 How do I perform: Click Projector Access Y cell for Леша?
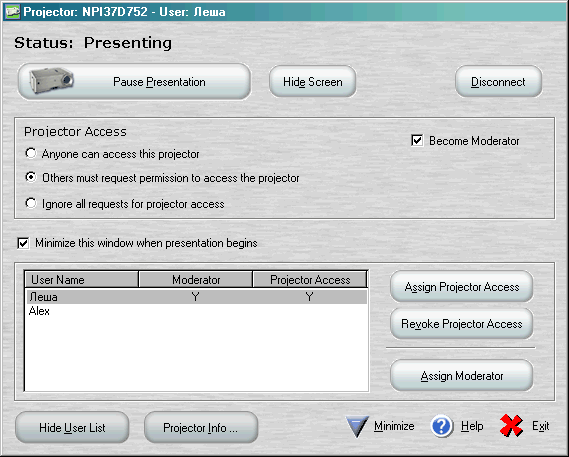tap(309, 297)
